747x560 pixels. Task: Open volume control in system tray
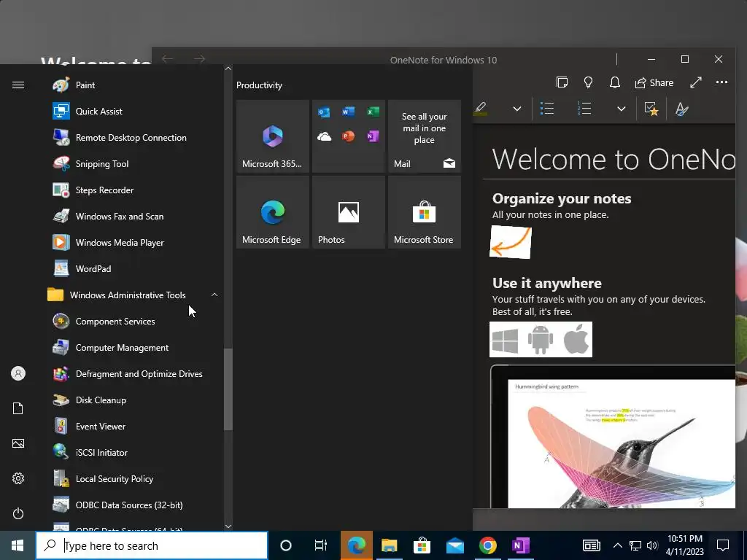(x=652, y=545)
